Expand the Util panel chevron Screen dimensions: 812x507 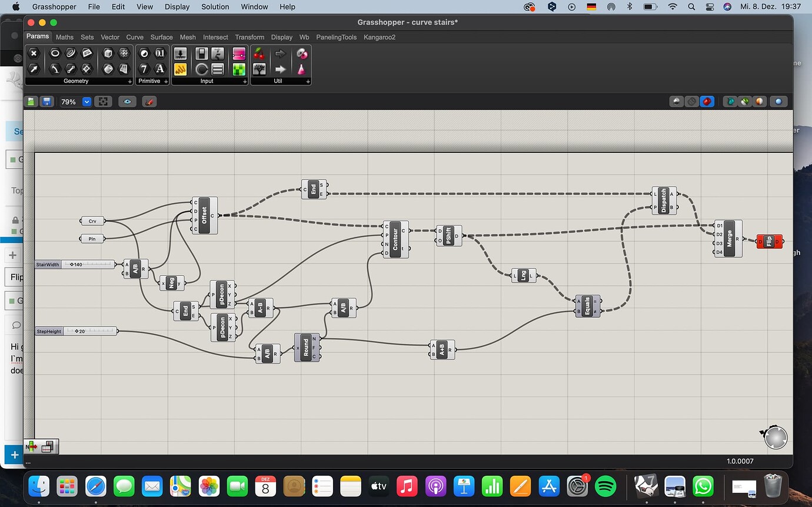point(308,81)
